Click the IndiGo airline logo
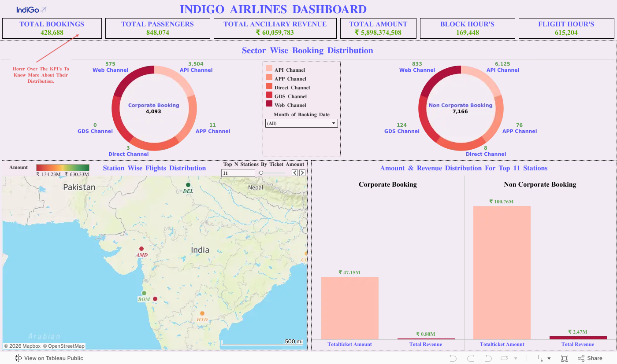Viewport: 617px width, 364px height. [x=31, y=10]
